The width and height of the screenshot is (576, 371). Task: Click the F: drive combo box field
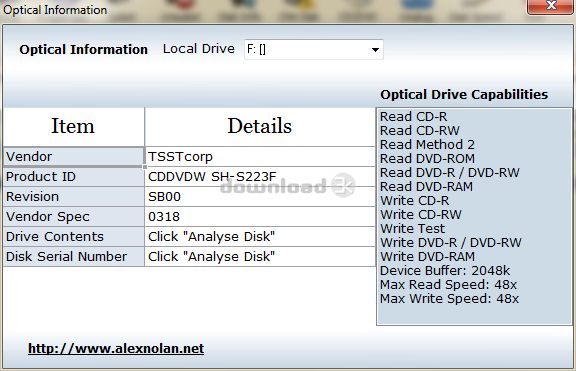coord(314,50)
